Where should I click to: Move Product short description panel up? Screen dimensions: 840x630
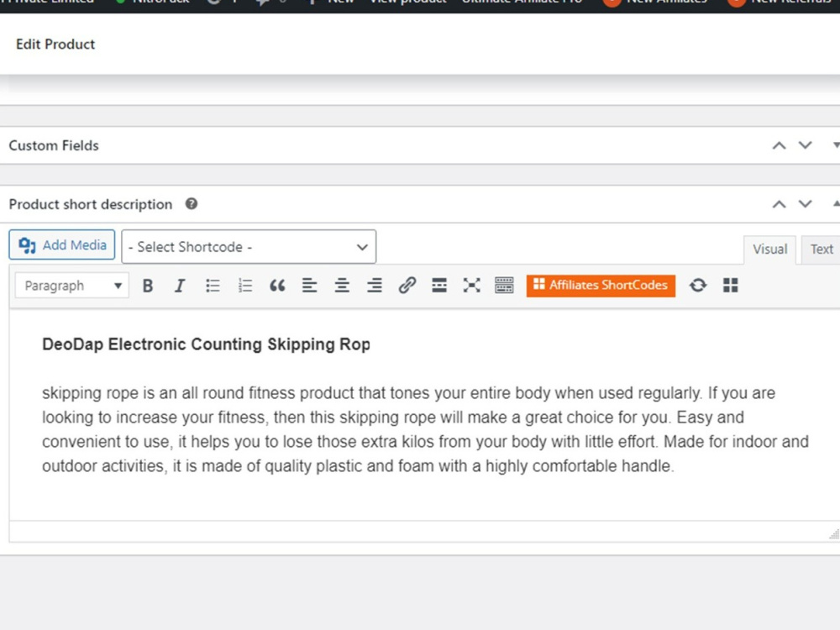(x=780, y=204)
